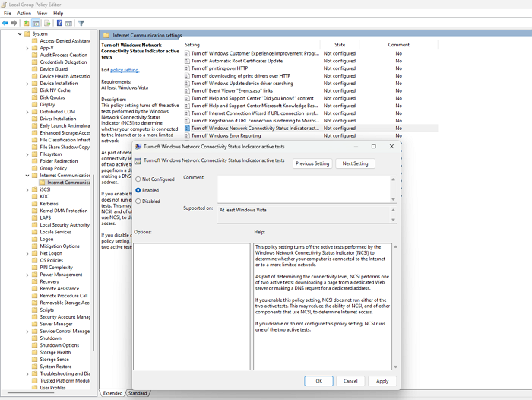The height and width of the screenshot is (400, 532).
Task: Open the File menu
Action: pyautogui.click(x=8, y=13)
